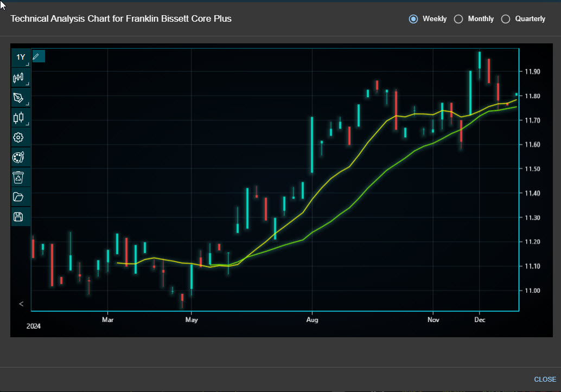
Task: Click the CLOSE button
Action: point(545,379)
